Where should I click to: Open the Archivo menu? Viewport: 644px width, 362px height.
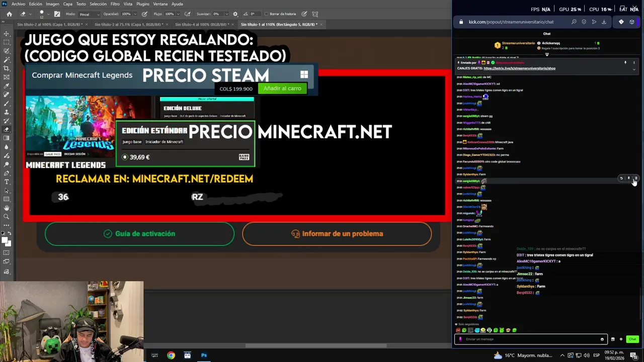tap(18, 4)
